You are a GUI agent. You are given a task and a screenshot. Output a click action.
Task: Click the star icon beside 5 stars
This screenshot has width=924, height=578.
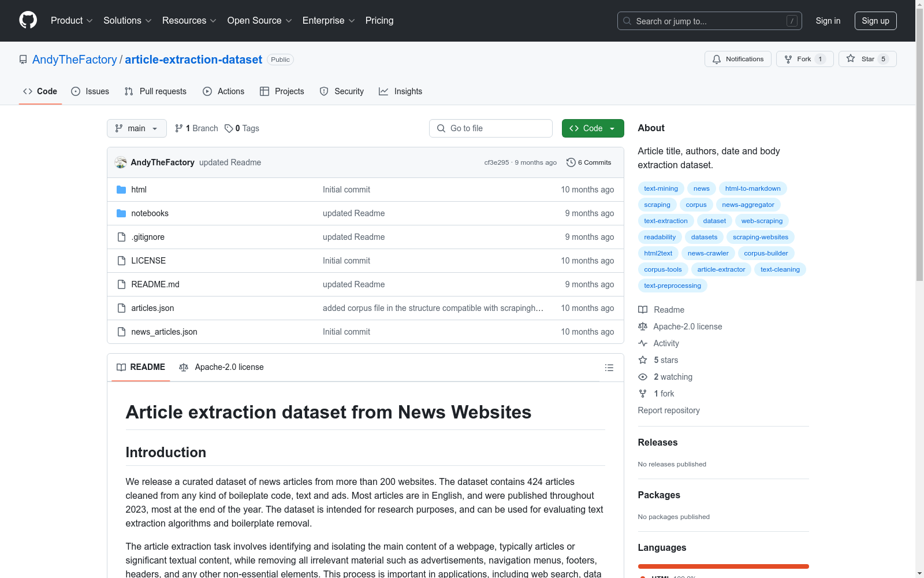point(643,360)
